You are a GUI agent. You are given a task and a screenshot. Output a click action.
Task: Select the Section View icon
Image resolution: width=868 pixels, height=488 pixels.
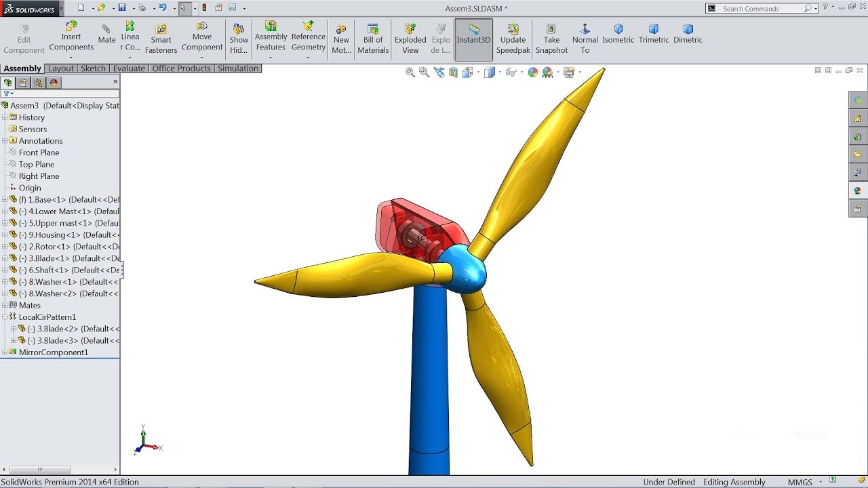coord(453,72)
